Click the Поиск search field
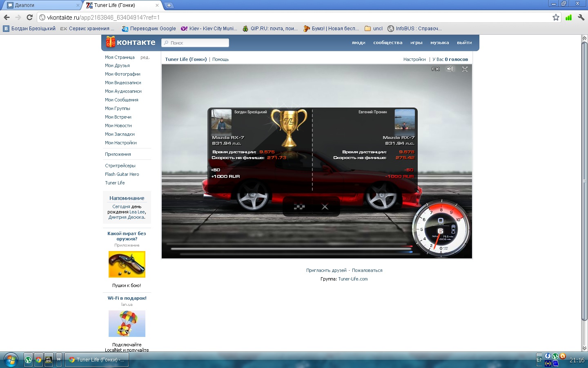 pos(195,43)
